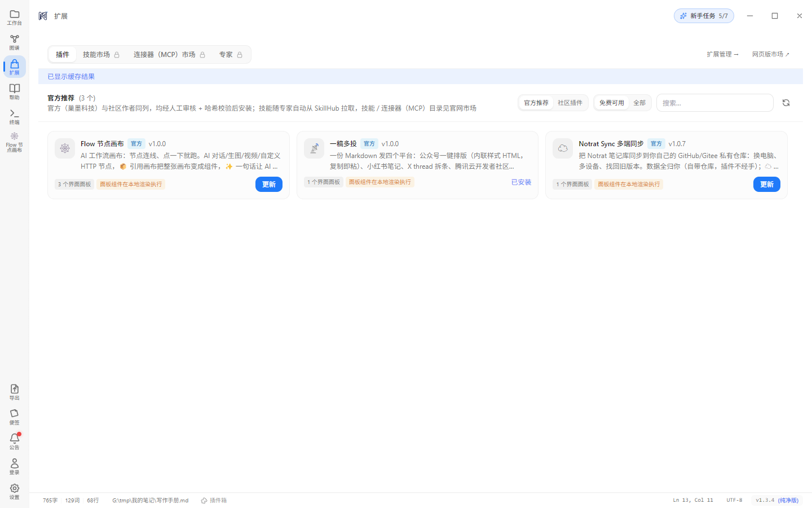Screen dimensions: 812x508
Task: Open the 帮助 help sidebar icon
Action: 15,92
